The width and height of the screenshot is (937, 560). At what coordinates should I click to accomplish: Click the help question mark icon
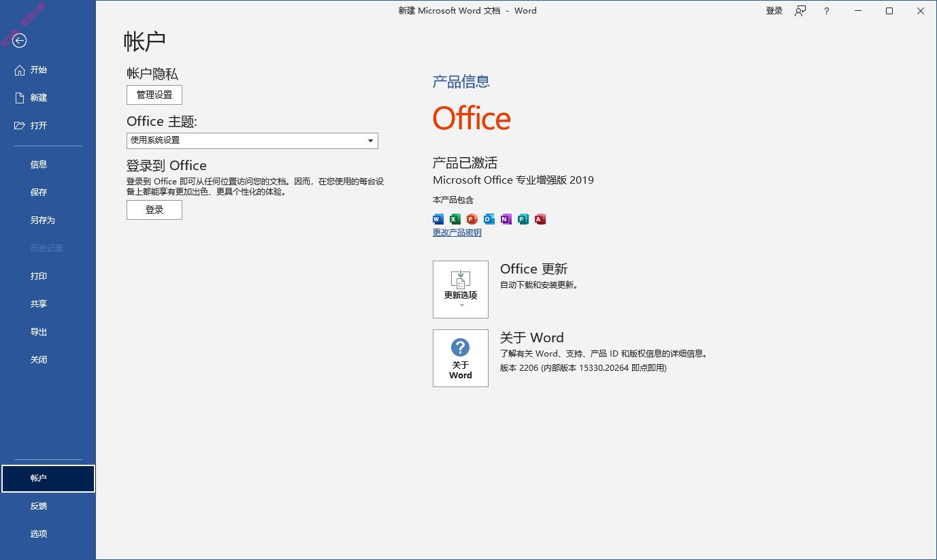pyautogui.click(x=827, y=11)
